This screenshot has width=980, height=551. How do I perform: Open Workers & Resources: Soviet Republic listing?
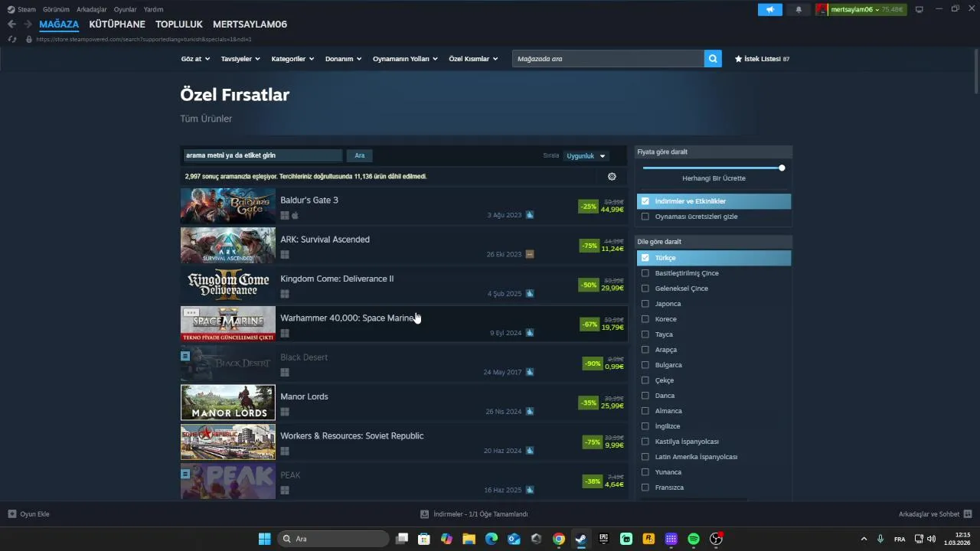pyautogui.click(x=403, y=442)
